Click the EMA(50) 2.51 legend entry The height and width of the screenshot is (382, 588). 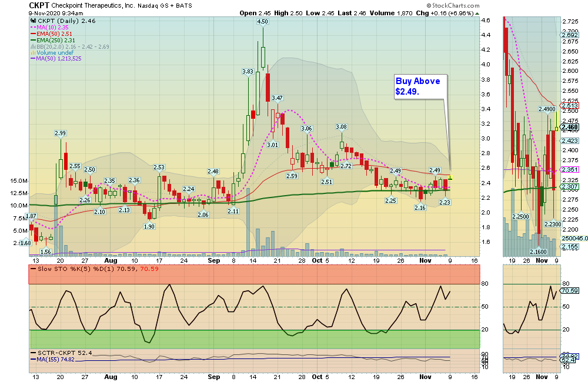[51, 33]
